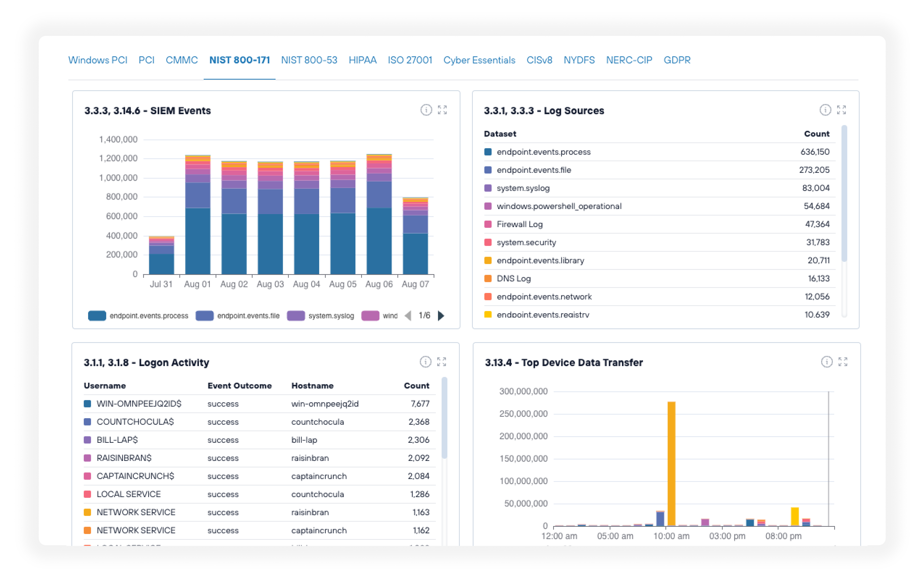Click the Log Sources table scrollbar
This screenshot has height=581, width=924.
(x=844, y=194)
